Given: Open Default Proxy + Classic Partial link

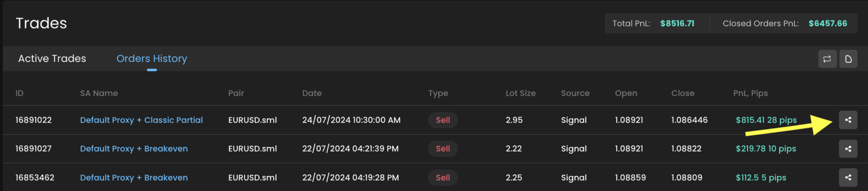Looking at the screenshot, I should pos(141,120).
